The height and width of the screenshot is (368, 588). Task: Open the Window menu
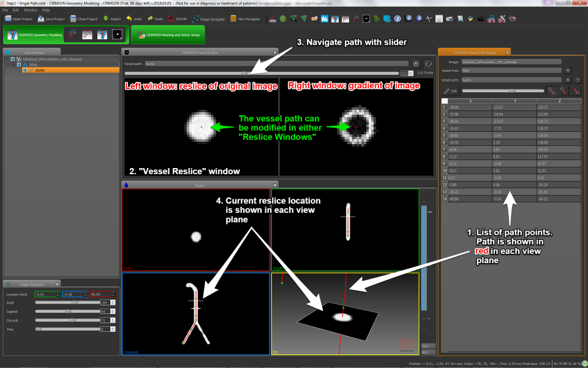(30, 10)
